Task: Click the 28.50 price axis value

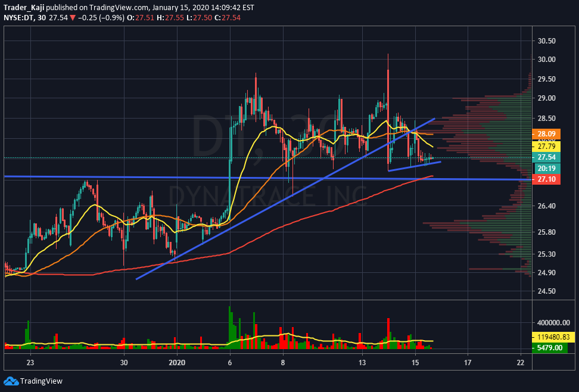Action: pos(546,118)
